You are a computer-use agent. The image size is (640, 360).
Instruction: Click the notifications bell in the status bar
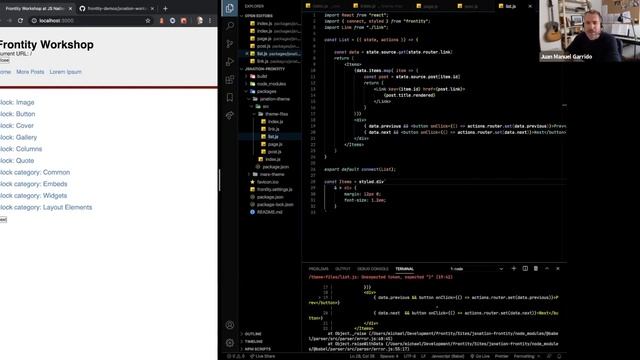(559, 356)
